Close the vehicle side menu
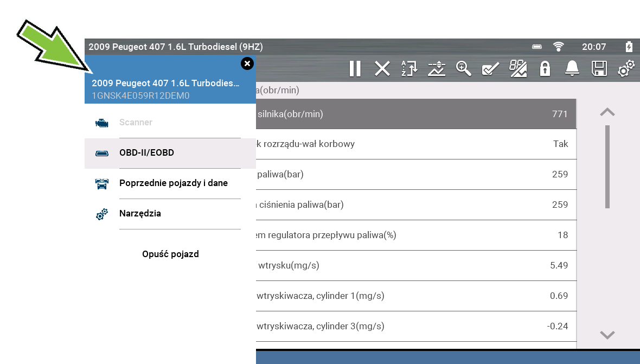Image resolution: width=640 pixels, height=364 pixels. pos(247,63)
